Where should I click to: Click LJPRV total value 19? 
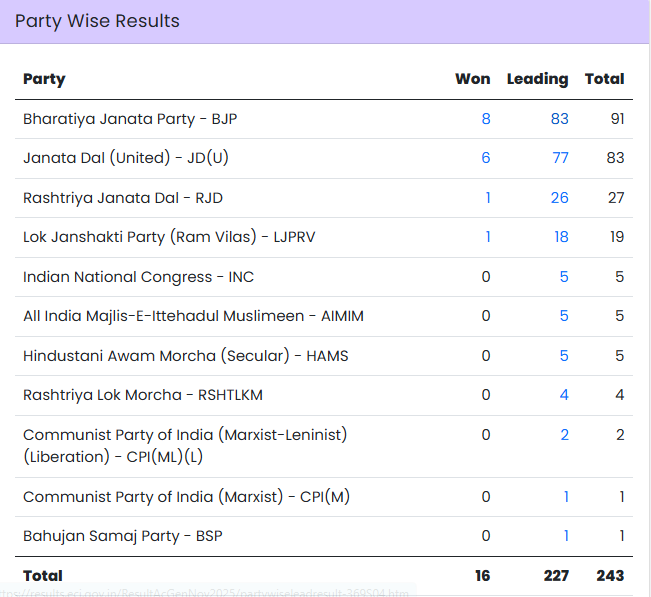[617, 237]
